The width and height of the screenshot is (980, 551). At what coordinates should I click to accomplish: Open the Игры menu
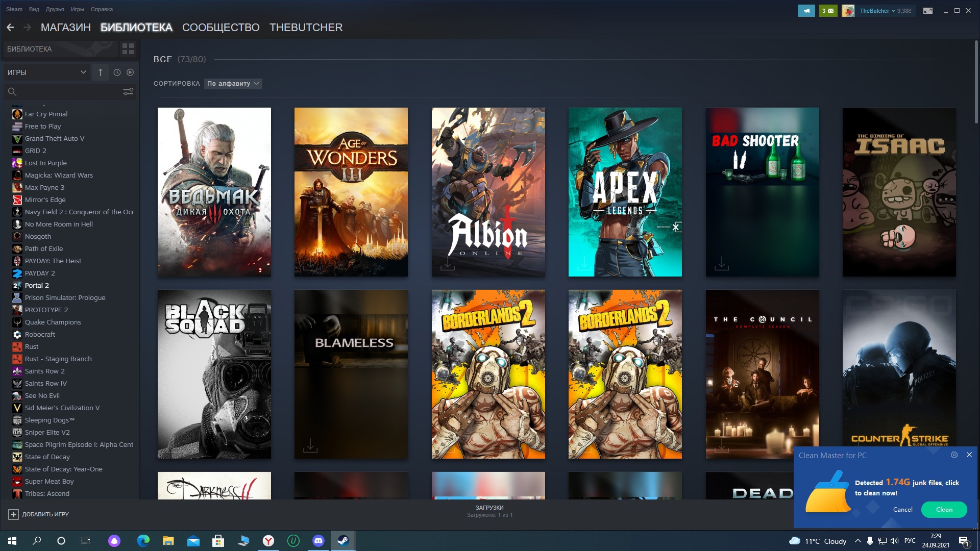pyautogui.click(x=78, y=9)
